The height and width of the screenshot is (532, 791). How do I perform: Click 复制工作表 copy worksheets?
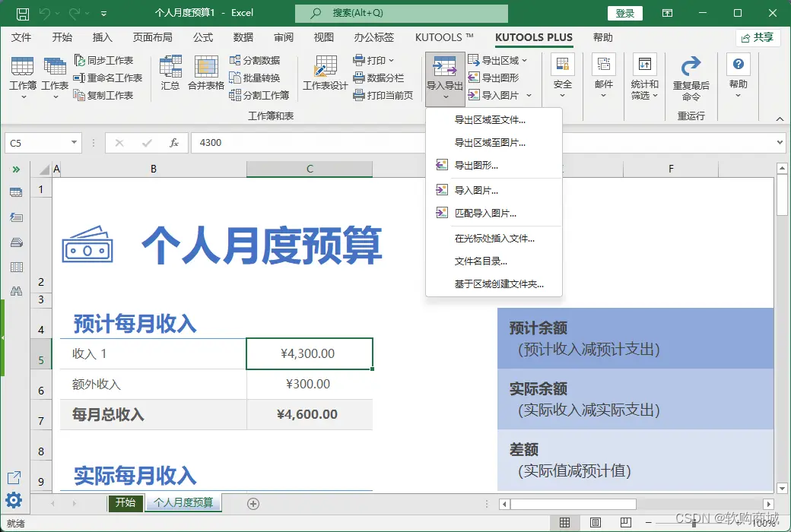point(104,95)
